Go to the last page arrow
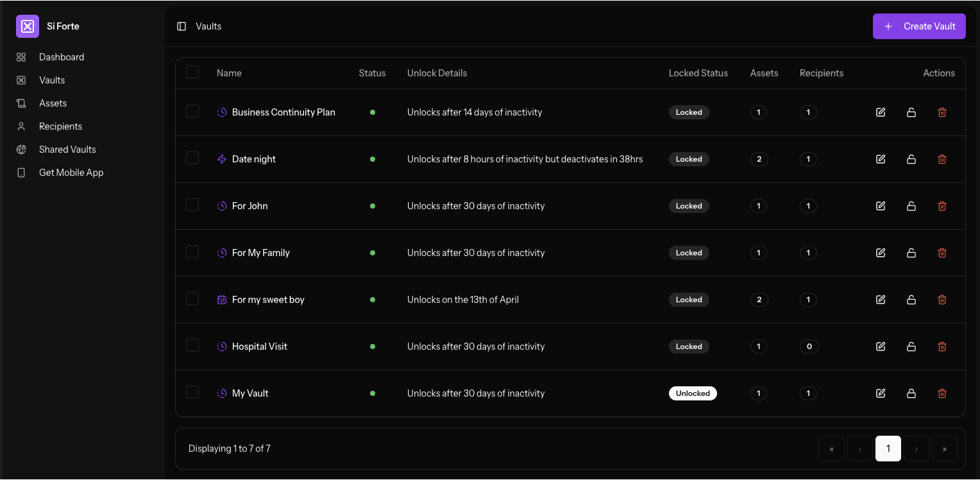The image size is (980, 480). point(944,449)
